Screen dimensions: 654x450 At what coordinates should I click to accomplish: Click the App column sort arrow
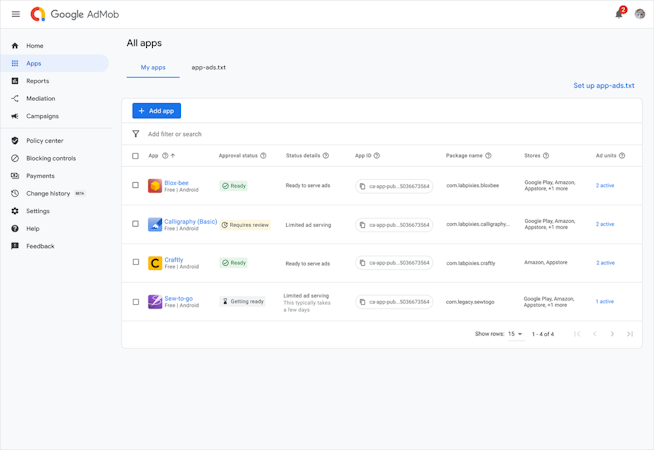tap(173, 156)
